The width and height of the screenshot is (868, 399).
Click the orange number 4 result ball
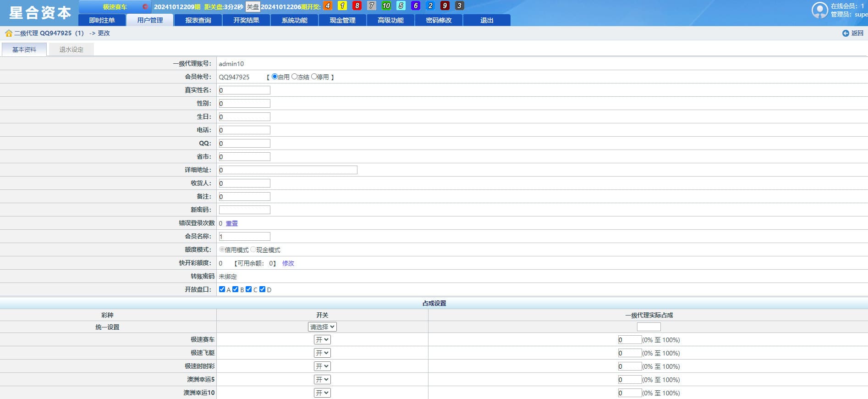point(327,6)
